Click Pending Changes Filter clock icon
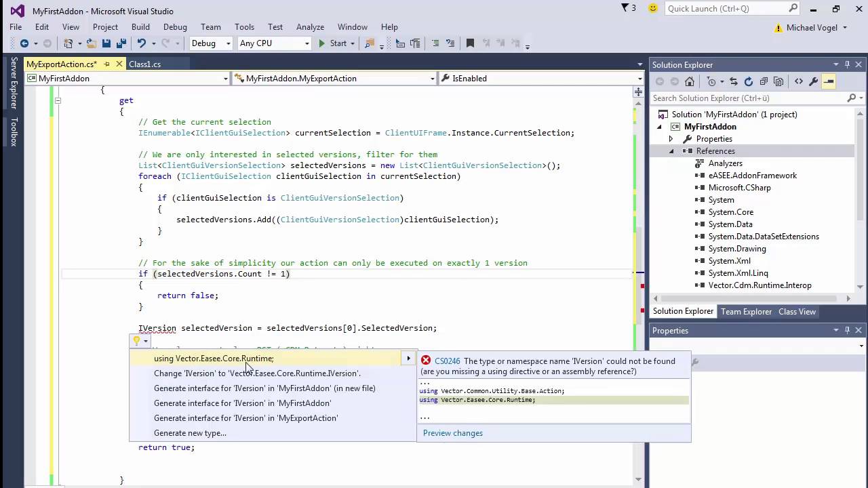 point(711,81)
